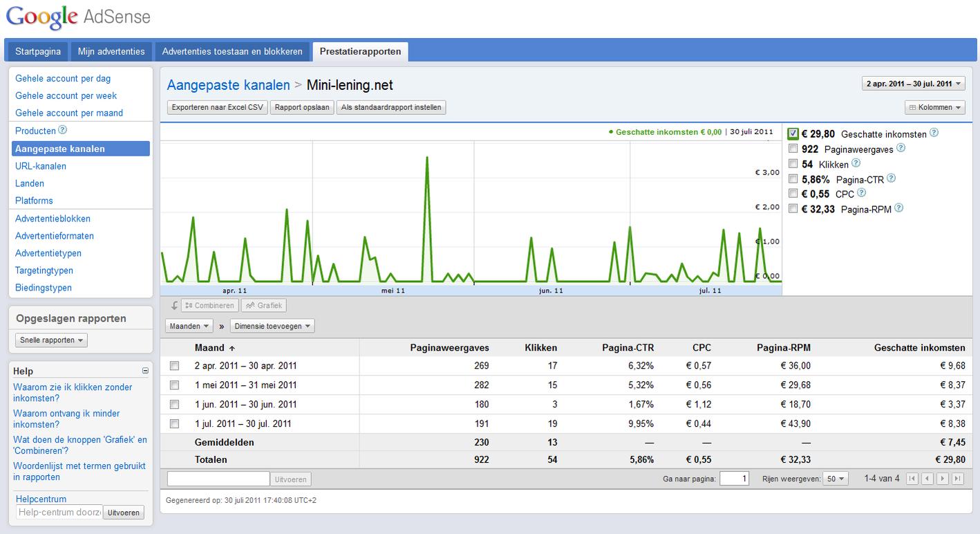Open Advertentieblokken report
980x534 pixels.
53,219
